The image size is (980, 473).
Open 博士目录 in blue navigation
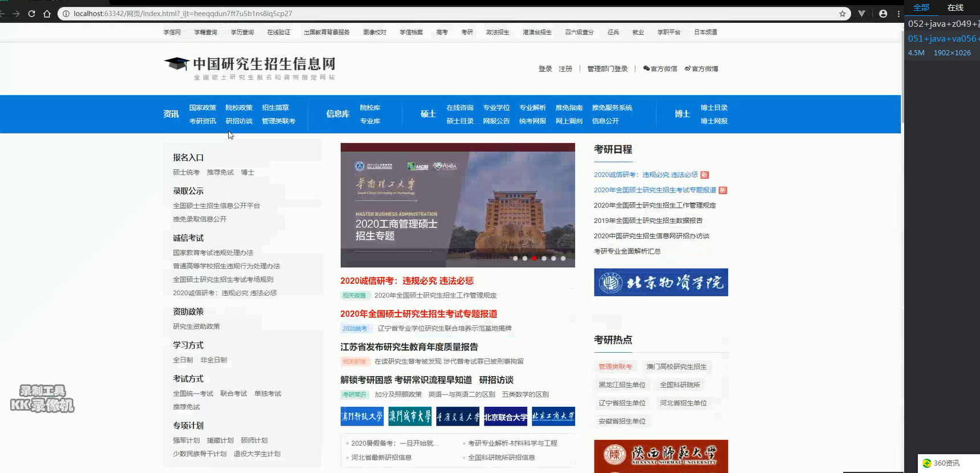coord(714,108)
